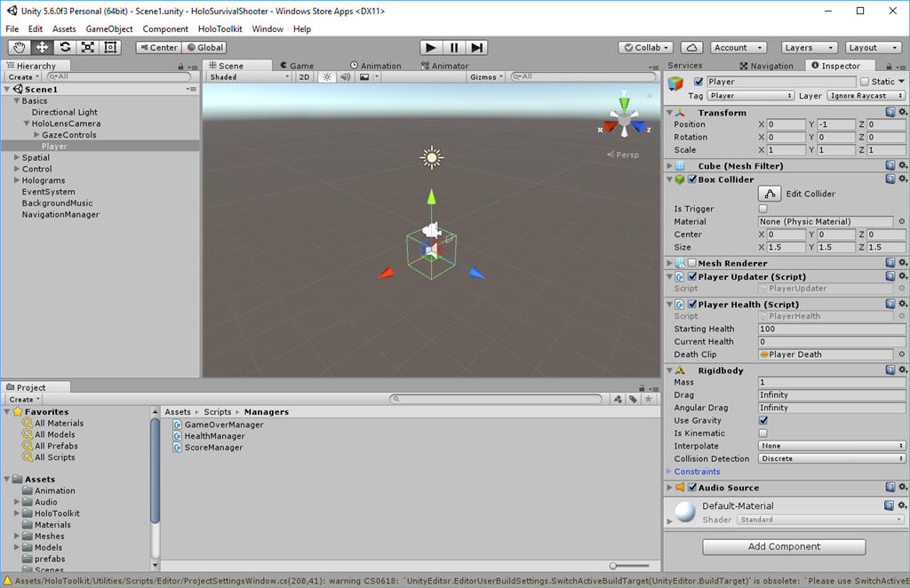Screen dimensions: 910x588
Task: Expand the Spatial hierarchy item
Action: pos(17,157)
